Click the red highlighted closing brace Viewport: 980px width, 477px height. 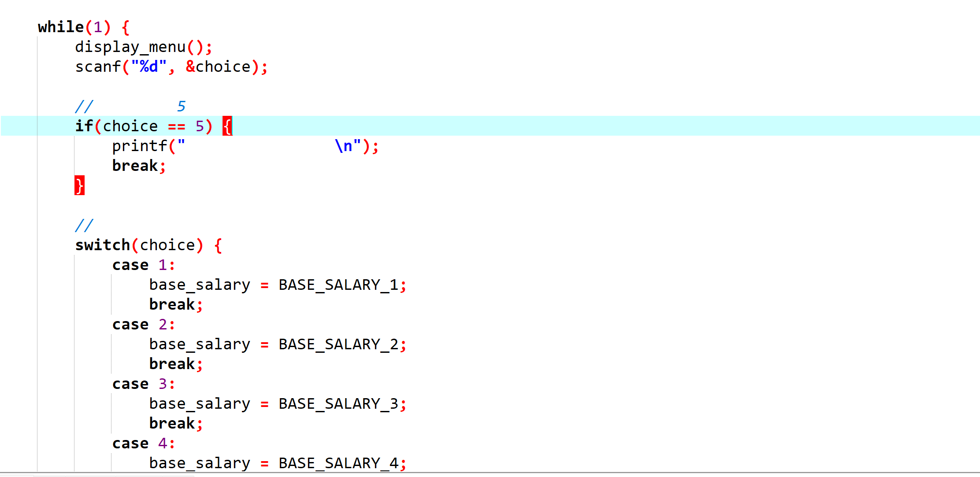(79, 185)
